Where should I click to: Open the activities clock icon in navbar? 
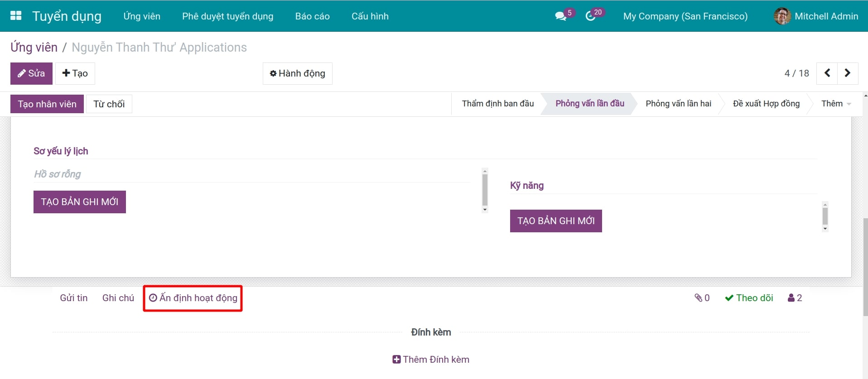coord(590,16)
